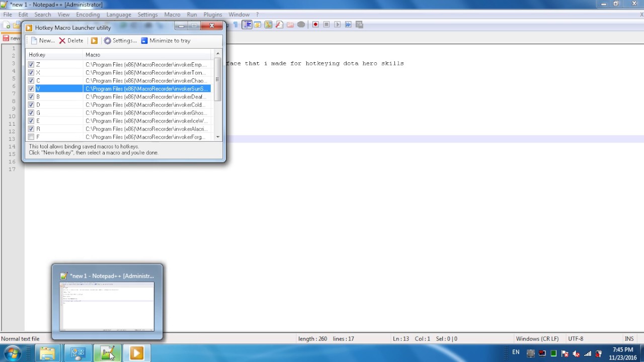Toggle the V hotkey checkbox
Screen dimensions: 644x362
pos(31,89)
